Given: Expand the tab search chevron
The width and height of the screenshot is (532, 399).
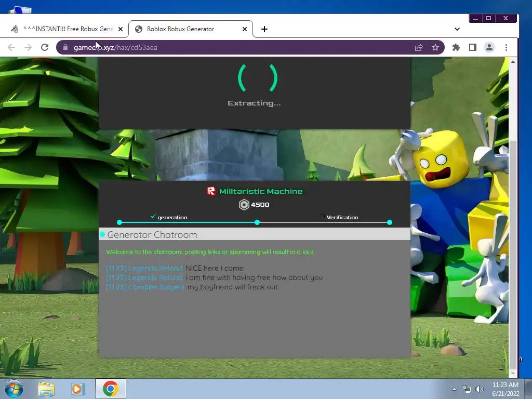Looking at the screenshot, I should tap(457, 29).
